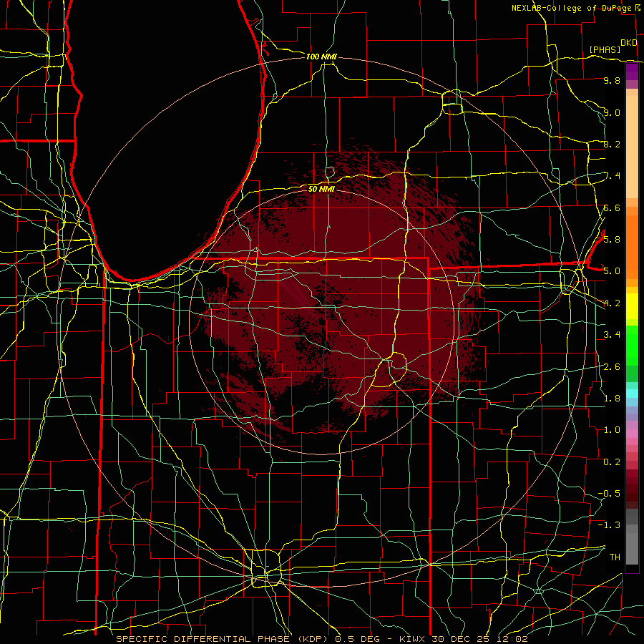Click the 9.0 value on the color scale
Image resolution: width=644 pixels, height=644 pixels.
(612, 112)
